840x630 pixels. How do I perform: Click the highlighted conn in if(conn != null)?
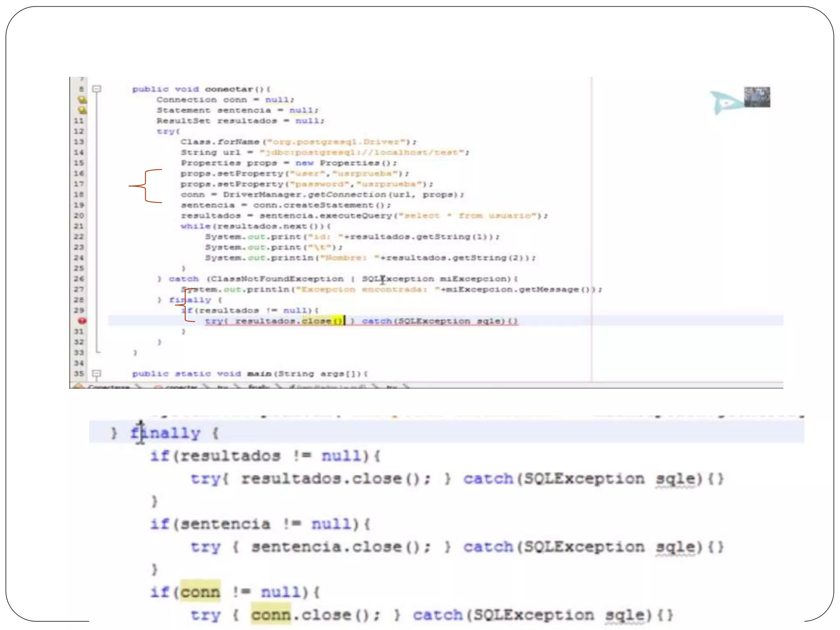200,591
